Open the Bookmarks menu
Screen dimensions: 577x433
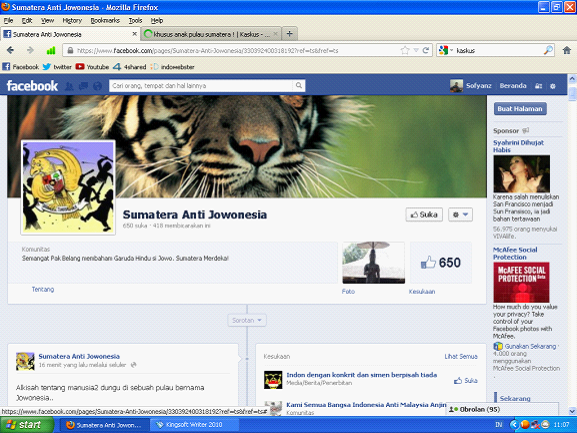[x=105, y=20]
